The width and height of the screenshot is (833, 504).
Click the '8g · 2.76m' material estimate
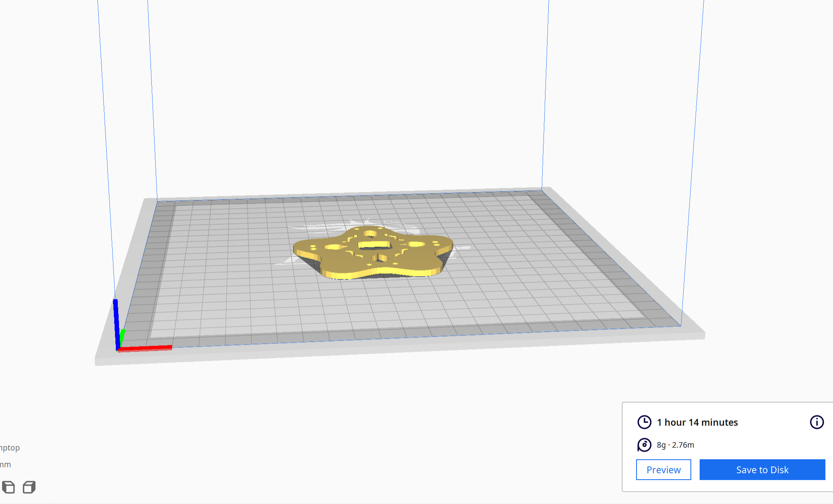click(x=675, y=445)
